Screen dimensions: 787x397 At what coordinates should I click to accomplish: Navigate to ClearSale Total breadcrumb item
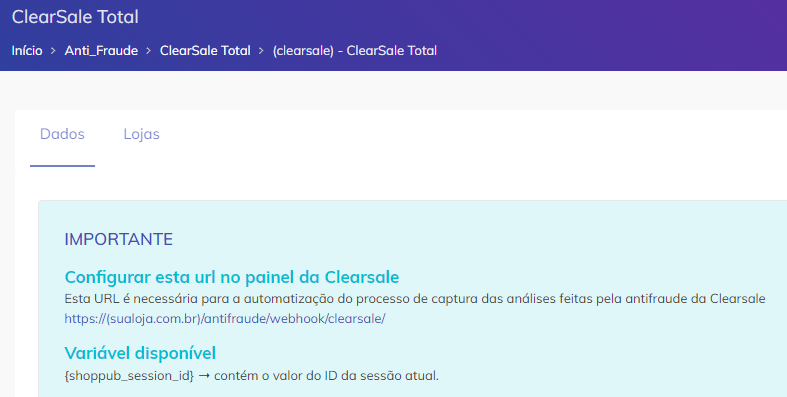(205, 51)
